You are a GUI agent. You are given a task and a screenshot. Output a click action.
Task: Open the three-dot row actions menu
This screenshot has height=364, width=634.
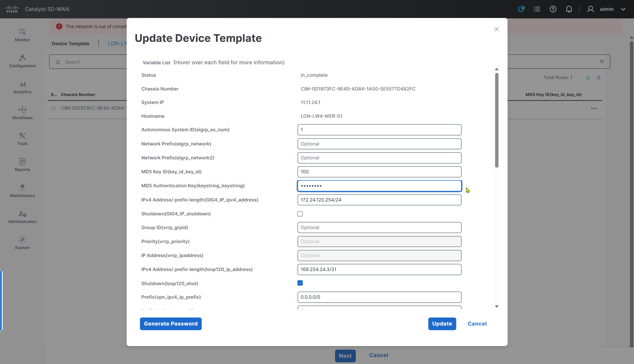pyautogui.click(x=594, y=108)
